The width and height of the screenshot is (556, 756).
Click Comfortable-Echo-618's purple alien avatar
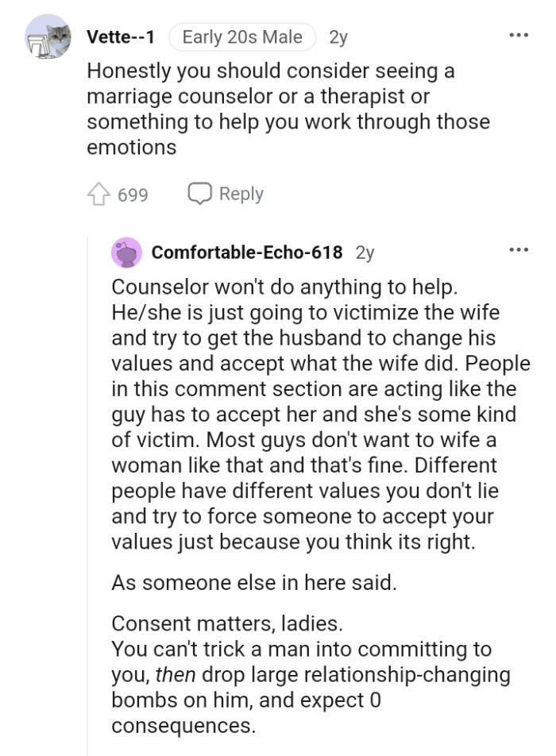[x=127, y=252]
